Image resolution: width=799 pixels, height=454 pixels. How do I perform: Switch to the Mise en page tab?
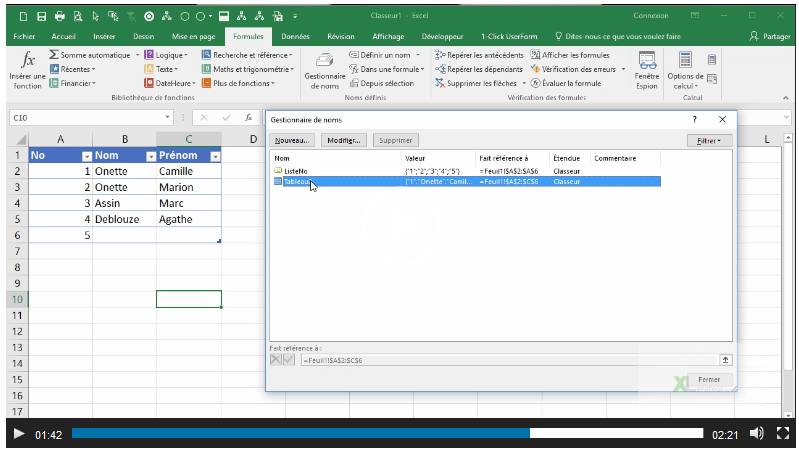coord(194,36)
